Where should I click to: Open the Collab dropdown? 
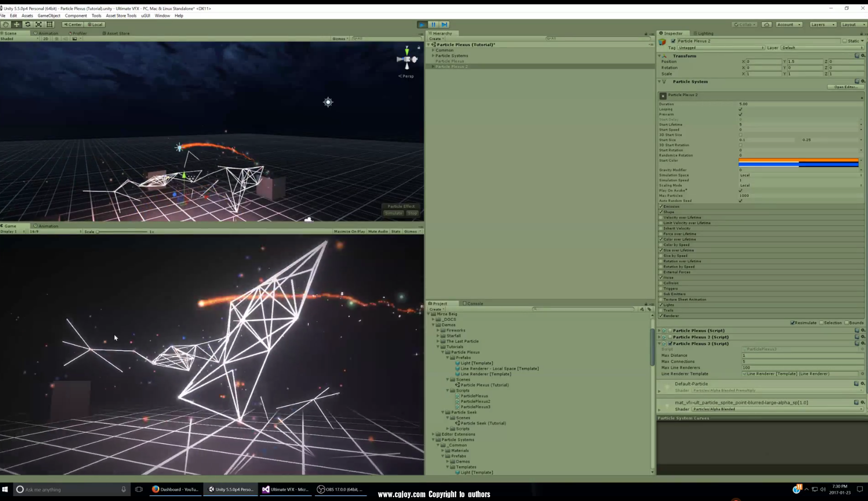[x=745, y=24]
